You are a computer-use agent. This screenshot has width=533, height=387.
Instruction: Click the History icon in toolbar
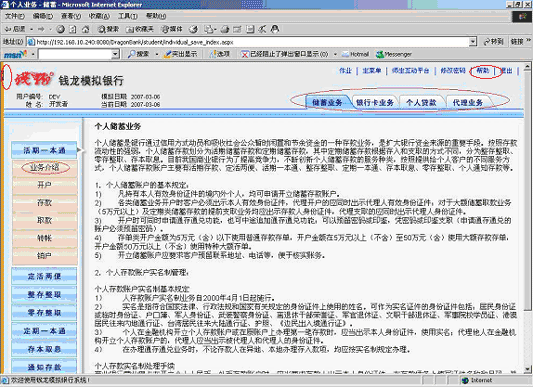point(193,29)
